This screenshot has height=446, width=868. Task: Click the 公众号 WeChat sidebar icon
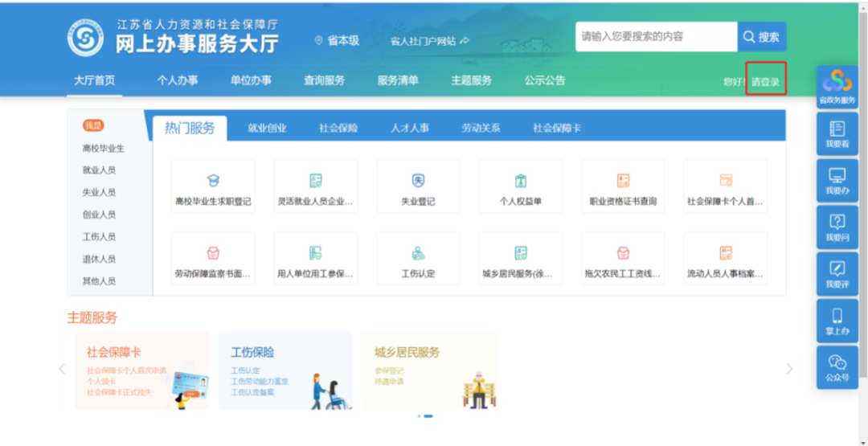point(837,363)
